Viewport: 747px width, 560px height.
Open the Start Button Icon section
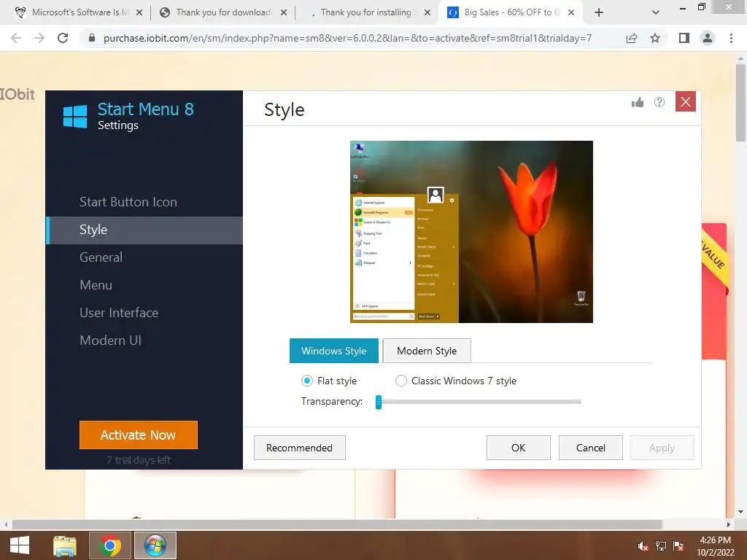pos(128,202)
